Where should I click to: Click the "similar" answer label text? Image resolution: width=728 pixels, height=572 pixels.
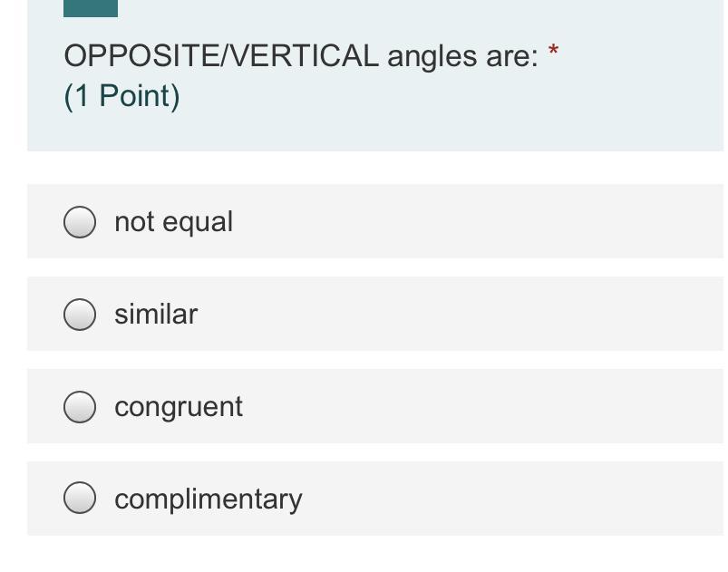coord(156,315)
